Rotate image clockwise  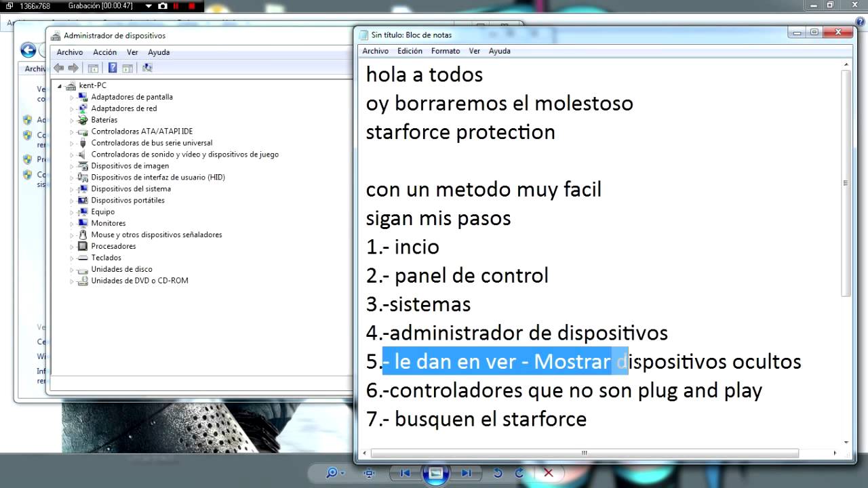coord(519,473)
